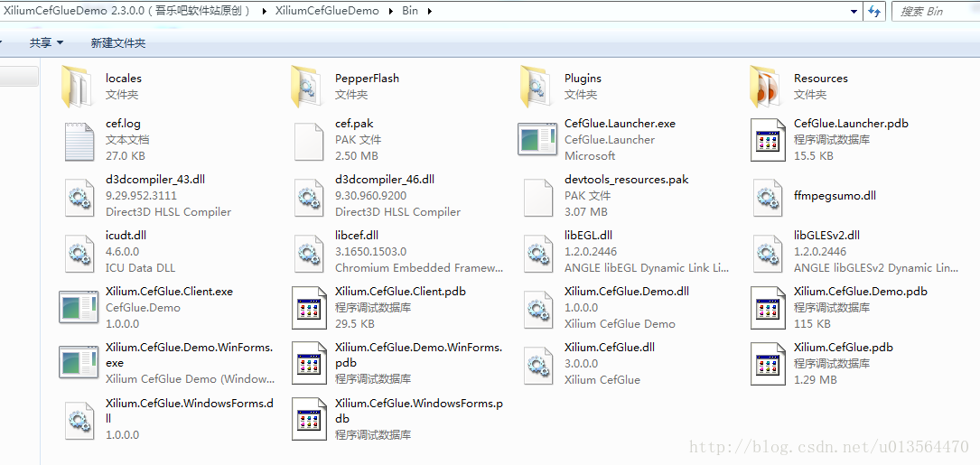Open the Plugins folder icon
This screenshot has height=465, width=980.
537,87
